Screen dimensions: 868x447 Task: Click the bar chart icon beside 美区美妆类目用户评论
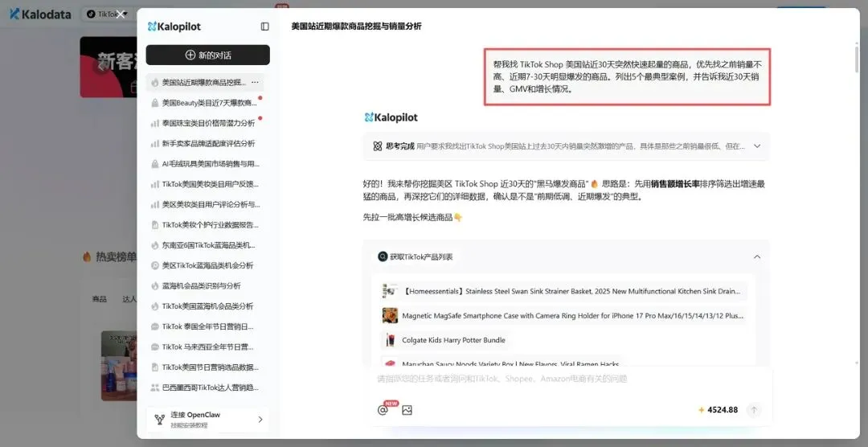click(x=155, y=204)
